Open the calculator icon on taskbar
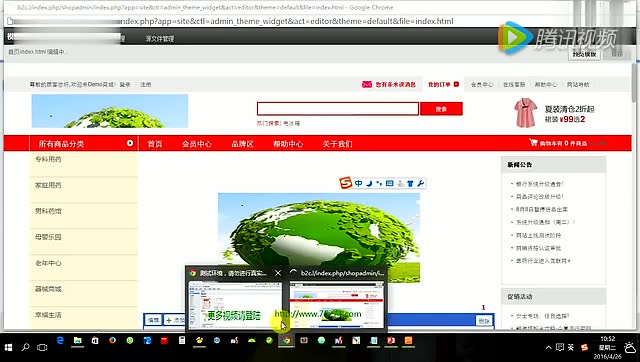This screenshot has height=362, width=640. point(182,340)
